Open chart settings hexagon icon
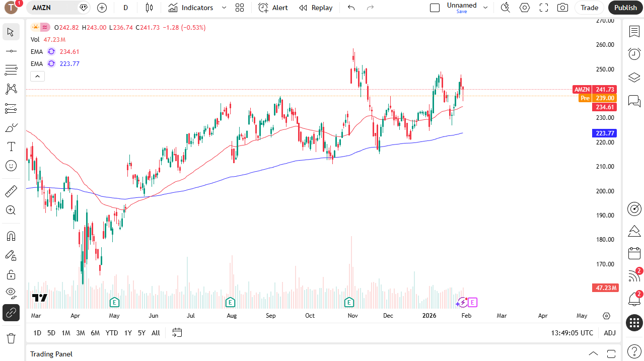This screenshot has height=361, width=644. 525,8
